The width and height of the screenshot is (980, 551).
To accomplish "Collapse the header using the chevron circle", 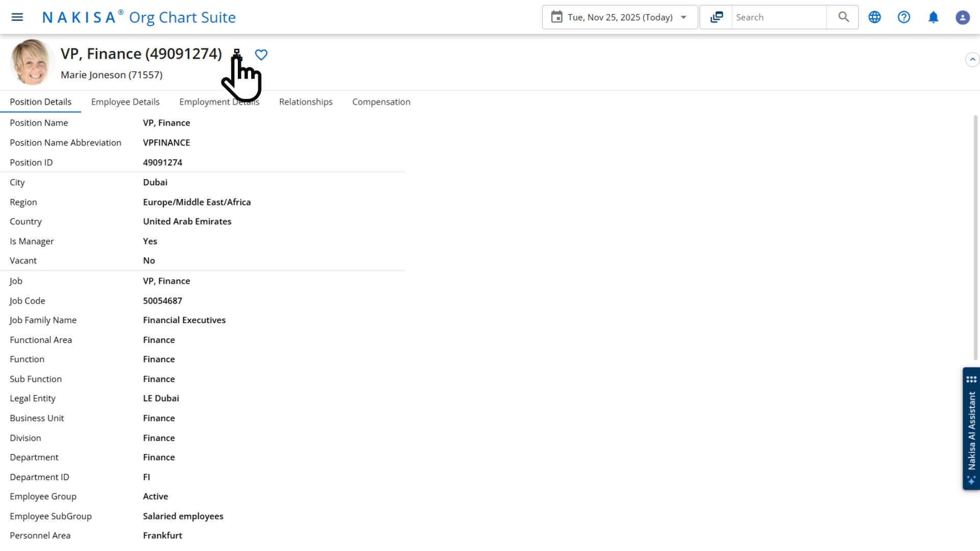I will (972, 59).
